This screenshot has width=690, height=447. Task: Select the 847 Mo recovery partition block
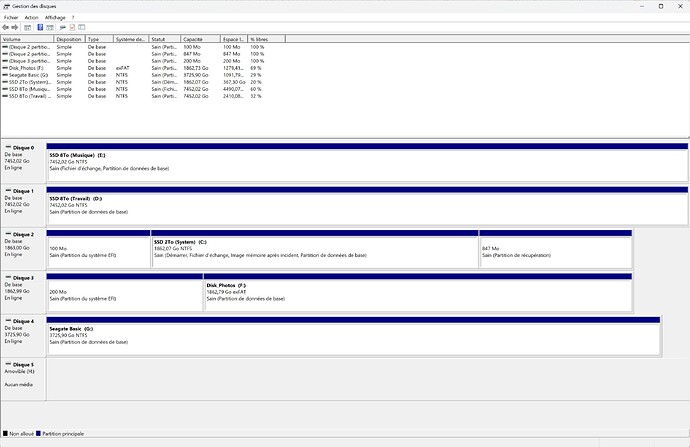click(556, 249)
